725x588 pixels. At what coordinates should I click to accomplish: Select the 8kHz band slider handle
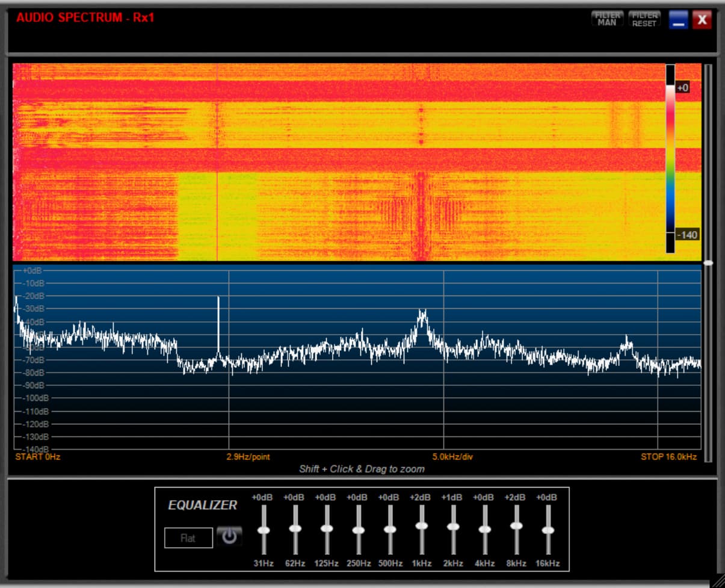[516, 525]
